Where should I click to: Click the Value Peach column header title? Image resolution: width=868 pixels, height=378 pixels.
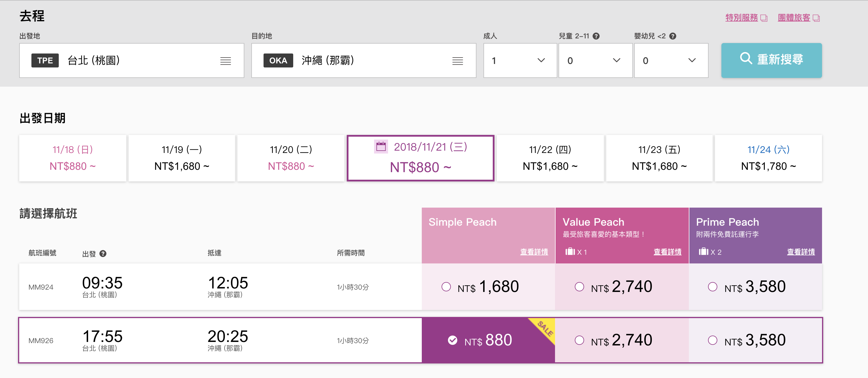[x=593, y=222]
